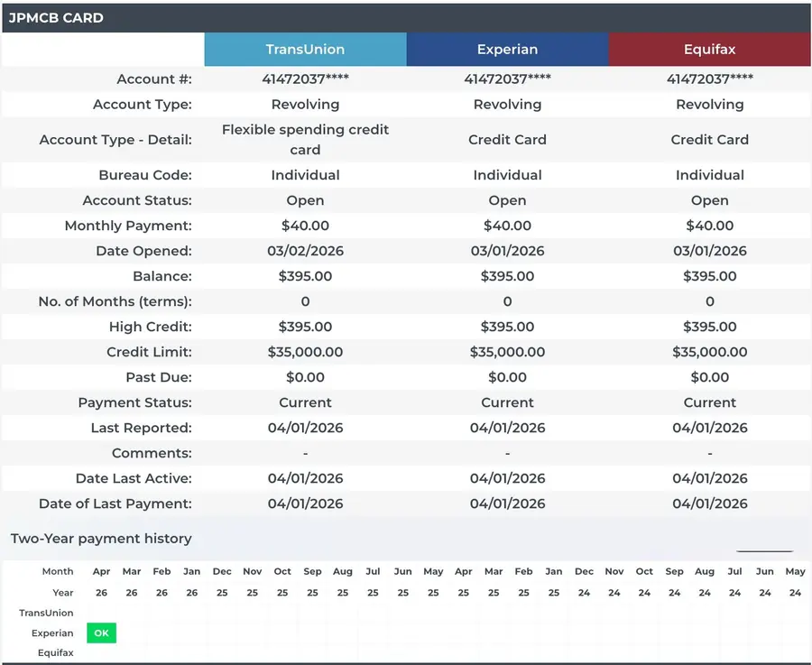Click the 'Account Type - Detail:' label
The image size is (812, 665).
(115, 140)
